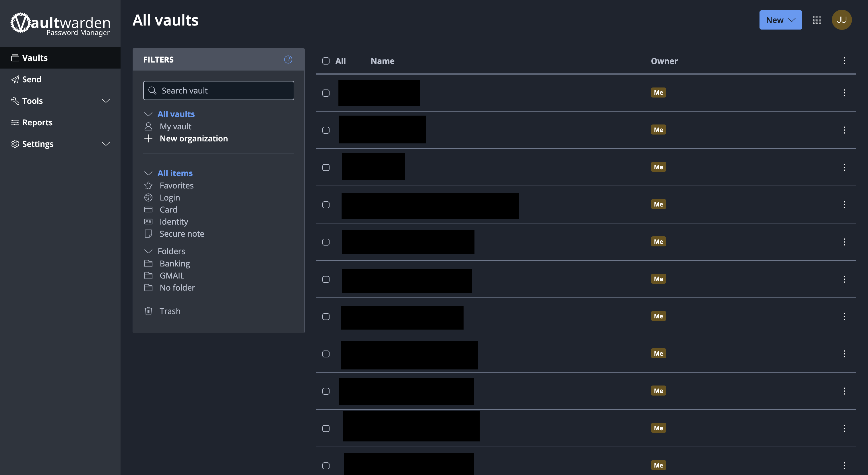The height and width of the screenshot is (475, 868).
Task: Expand the Tools sidebar chevron
Action: point(106,101)
